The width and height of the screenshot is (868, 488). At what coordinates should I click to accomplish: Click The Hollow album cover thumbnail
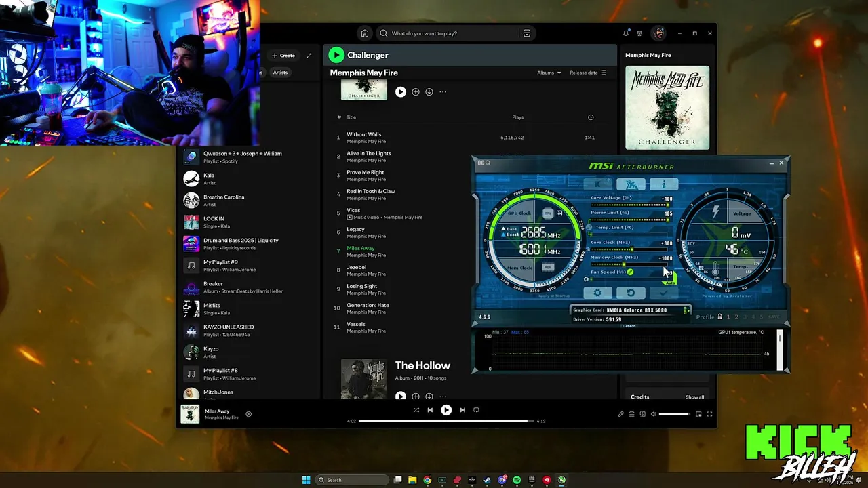coord(364,379)
